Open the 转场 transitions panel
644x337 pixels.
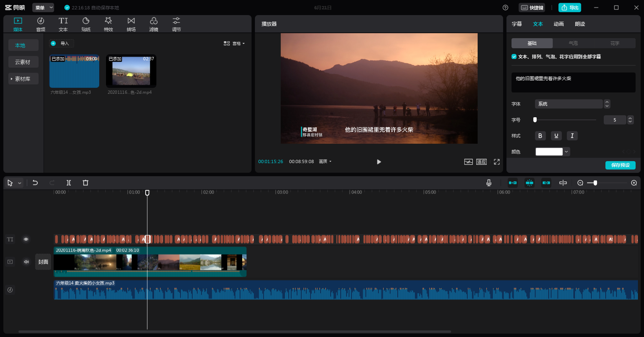[131, 24]
